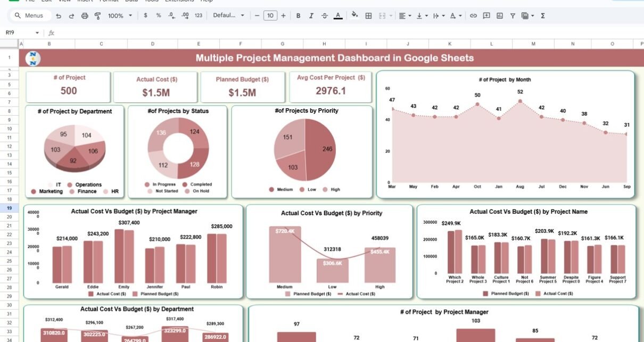Click 'Operations' in the department legend
Viewport: 644px width, 342px height.
pyautogui.click(x=88, y=185)
